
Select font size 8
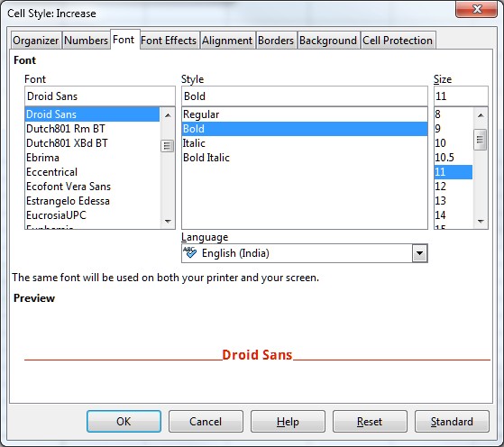point(454,114)
